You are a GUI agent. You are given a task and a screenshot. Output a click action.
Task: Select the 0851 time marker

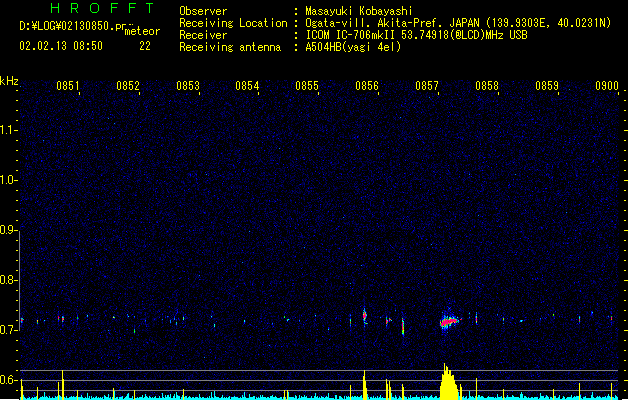tap(68, 85)
